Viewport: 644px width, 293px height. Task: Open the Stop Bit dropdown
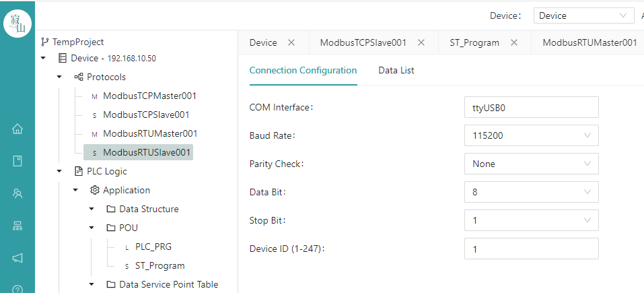pos(531,220)
